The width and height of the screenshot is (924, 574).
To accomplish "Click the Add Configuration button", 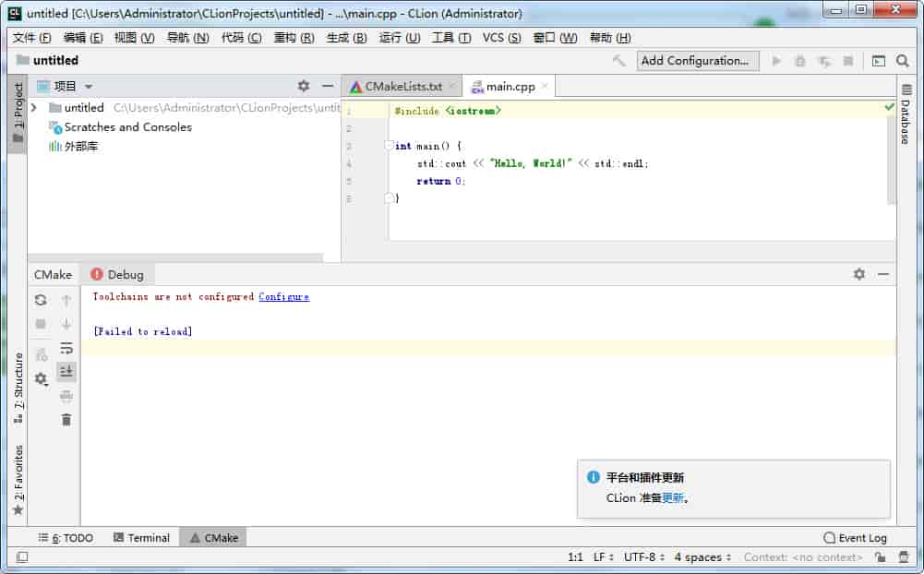I will [x=697, y=61].
